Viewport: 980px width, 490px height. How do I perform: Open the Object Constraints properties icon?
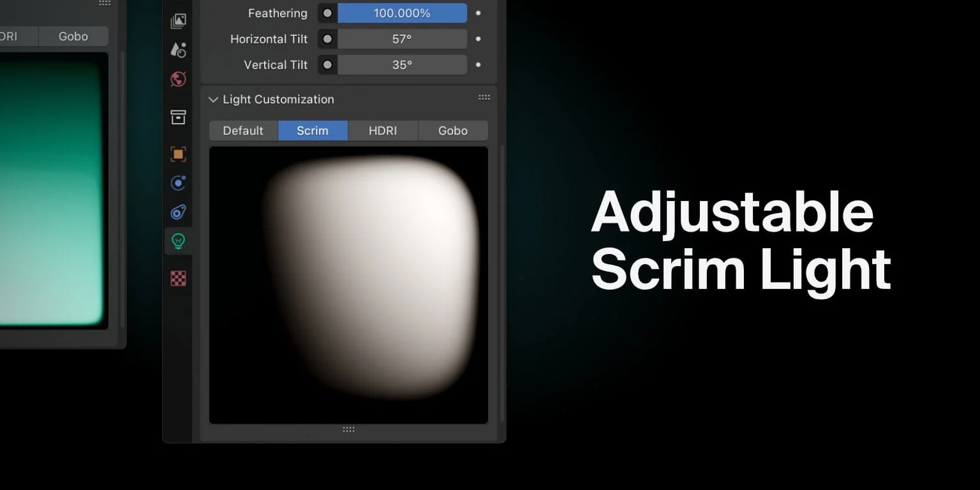point(179,212)
